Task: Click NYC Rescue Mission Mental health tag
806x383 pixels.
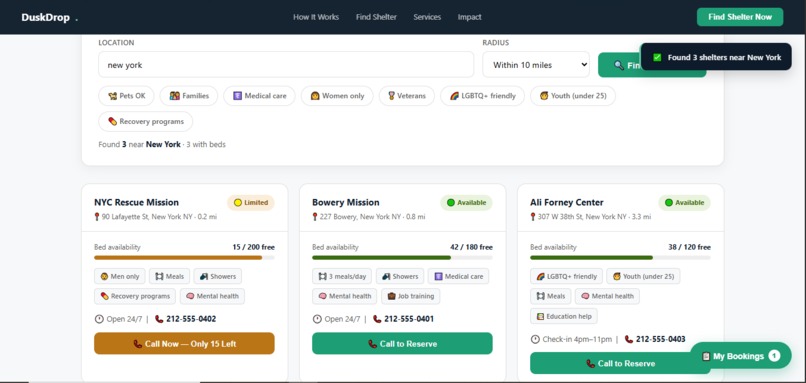Action: pyautogui.click(x=212, y=296)
